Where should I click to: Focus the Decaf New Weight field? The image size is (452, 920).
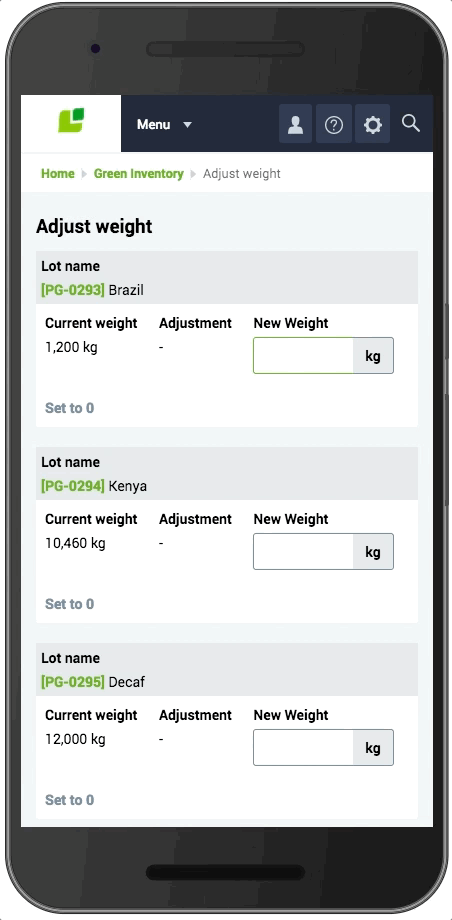[303, 748]
